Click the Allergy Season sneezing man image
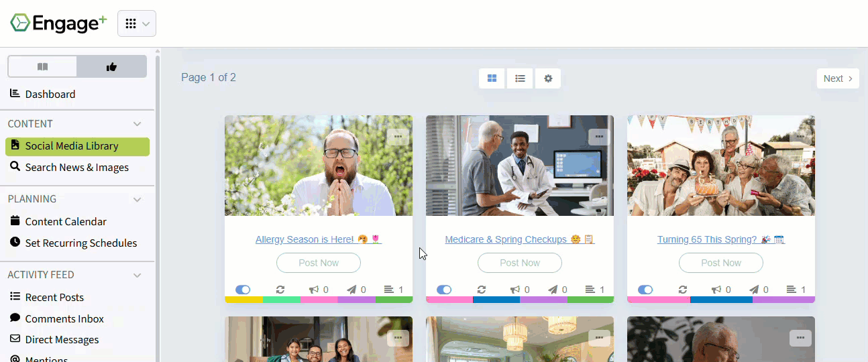 pos(319,166)
